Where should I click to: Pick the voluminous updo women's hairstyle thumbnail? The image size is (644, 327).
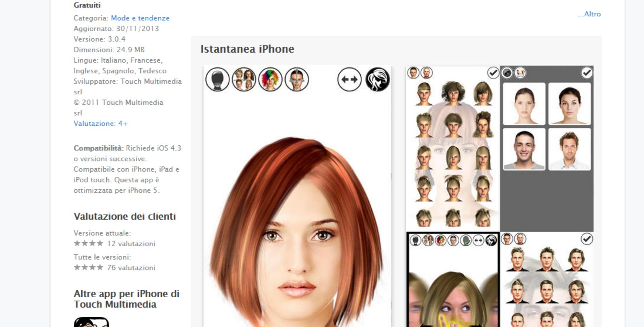pyautogui.click(x=483, y=125)
